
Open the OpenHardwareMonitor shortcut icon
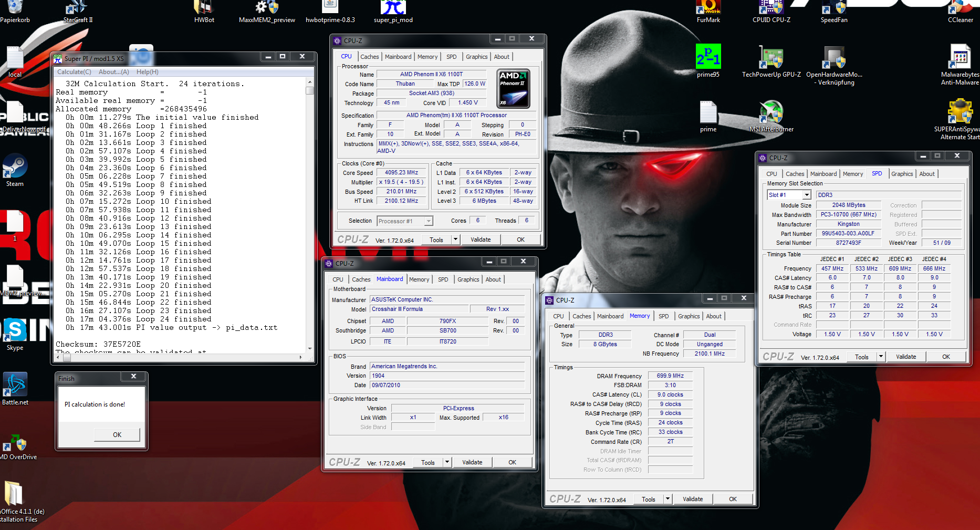pyautogui.click(x=834, y=65)
